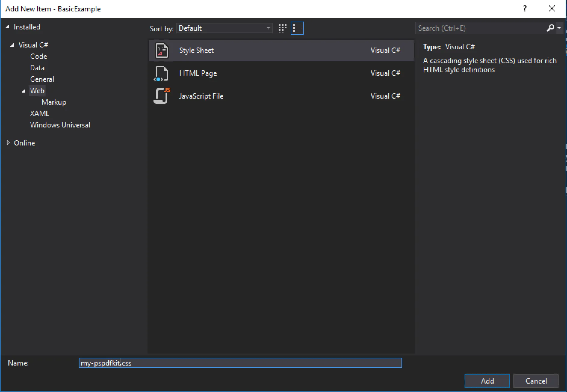Select the XAML category
The image size is (567, 392).
click(x=39, y=114)
